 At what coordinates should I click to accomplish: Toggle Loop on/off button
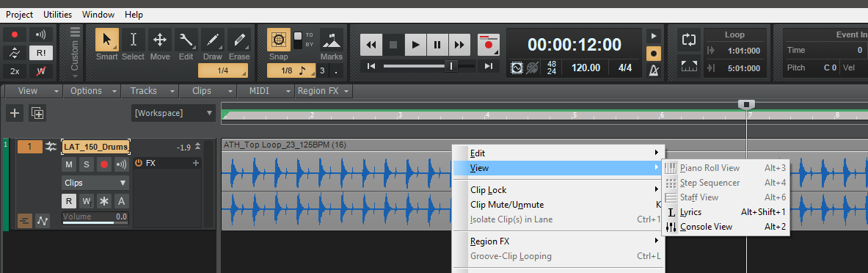pos(689,40)
